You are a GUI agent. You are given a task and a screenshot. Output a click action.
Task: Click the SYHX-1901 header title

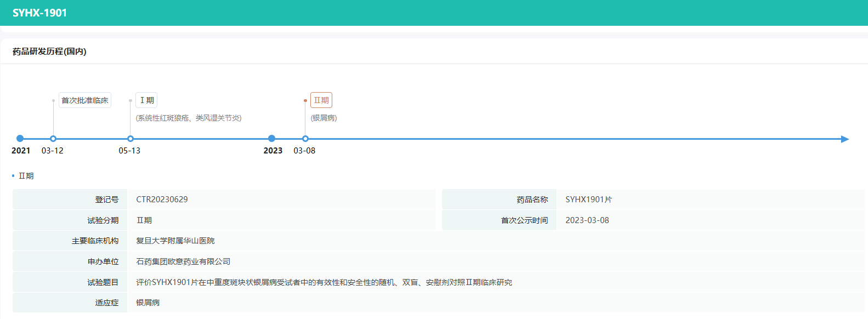(x=39, y=13)
